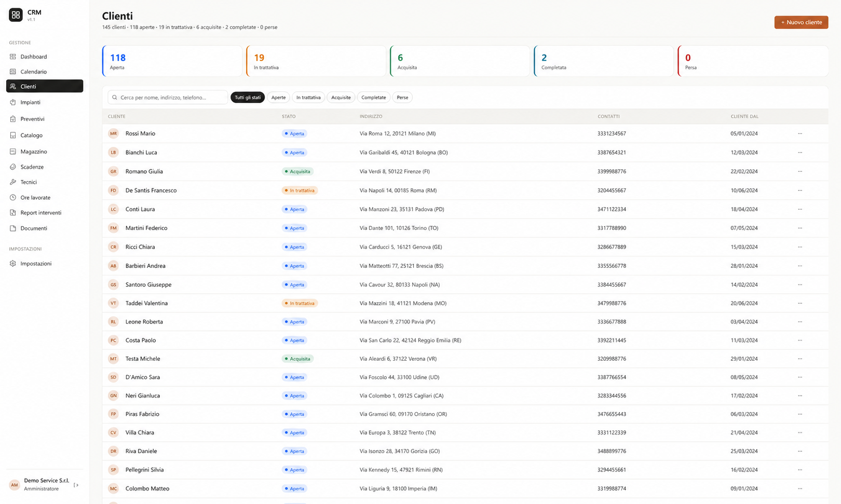Click the Impianti sidebar icon

click(13, 102)
